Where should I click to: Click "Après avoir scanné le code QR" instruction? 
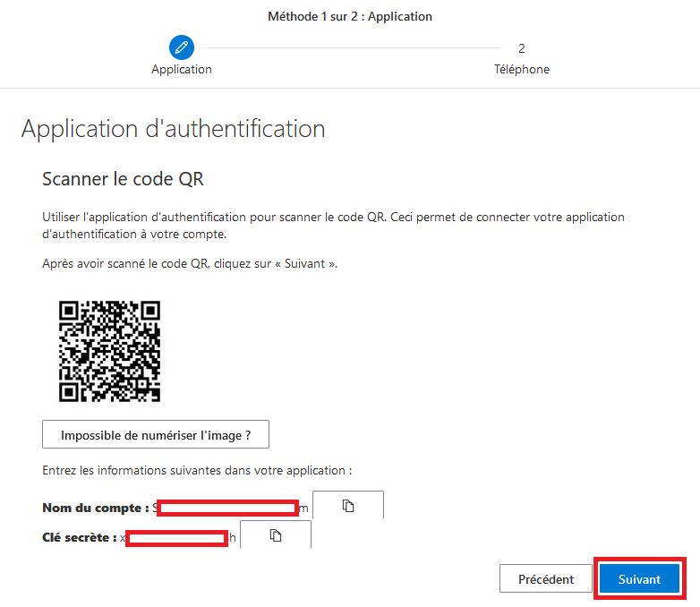point(190,263)
